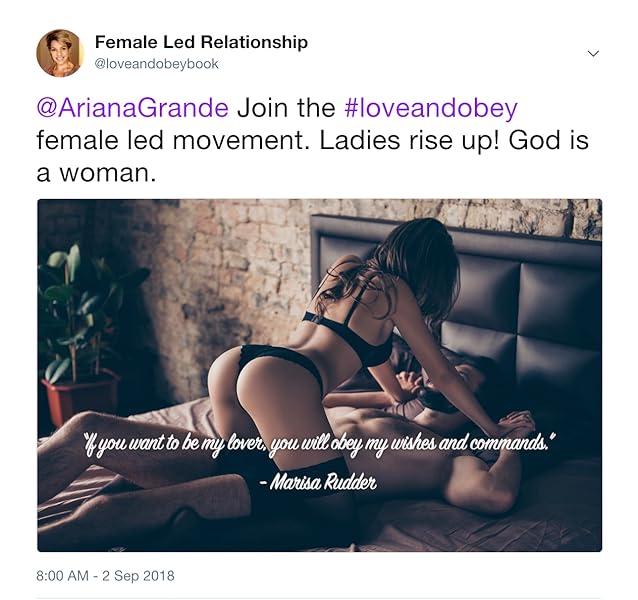The width and height of the screenshot is (638, 600).
Task: Open the @ArianaGrande mention
Action: point(133,108)
